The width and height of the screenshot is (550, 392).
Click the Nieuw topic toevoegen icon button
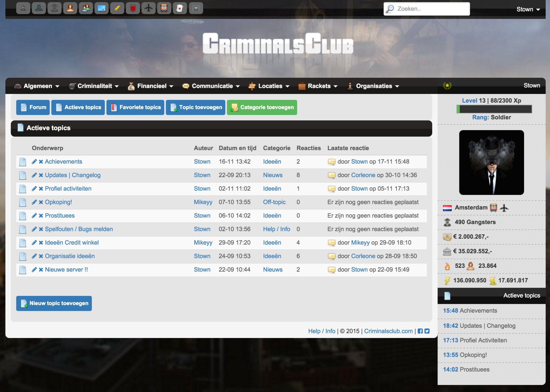click(x=24, y=303)
